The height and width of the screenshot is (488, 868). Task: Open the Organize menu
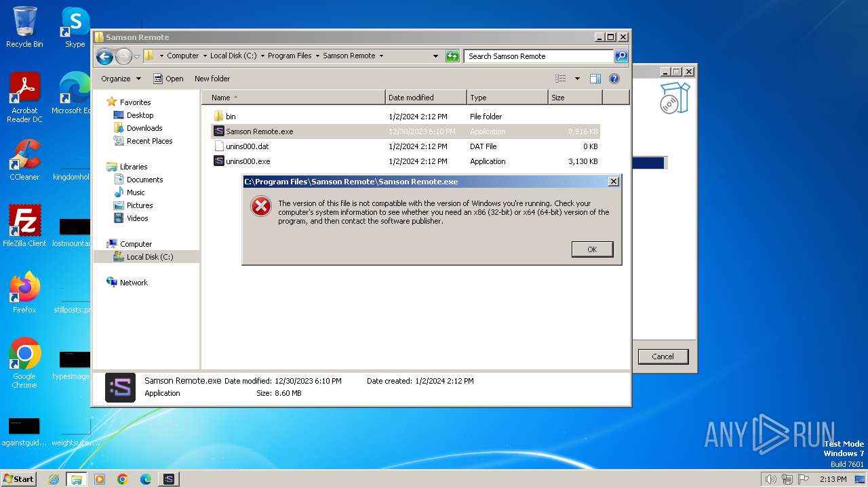(x=121, y=79)
